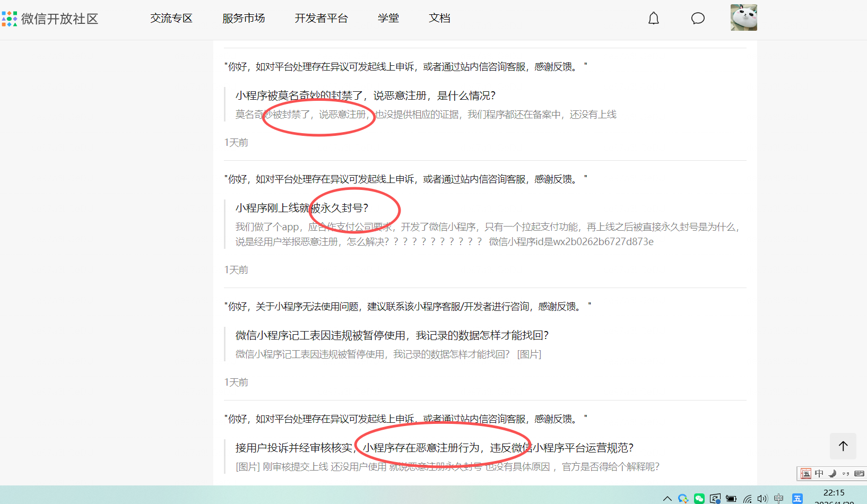The width and height of the screenshot is (867, 504).
Task: Click the excerpt starting 我们做了个app
Action: pos(488,234)
